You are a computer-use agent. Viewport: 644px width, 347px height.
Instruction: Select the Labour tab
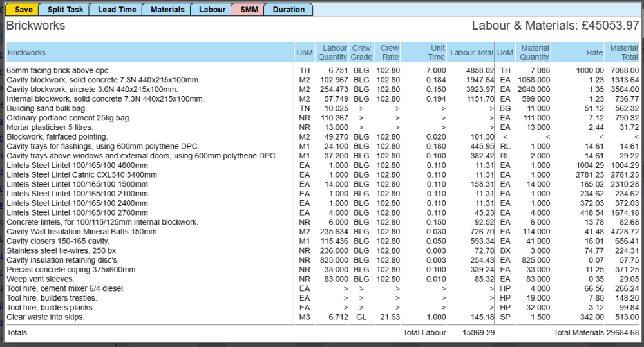(x=212, y=10)
